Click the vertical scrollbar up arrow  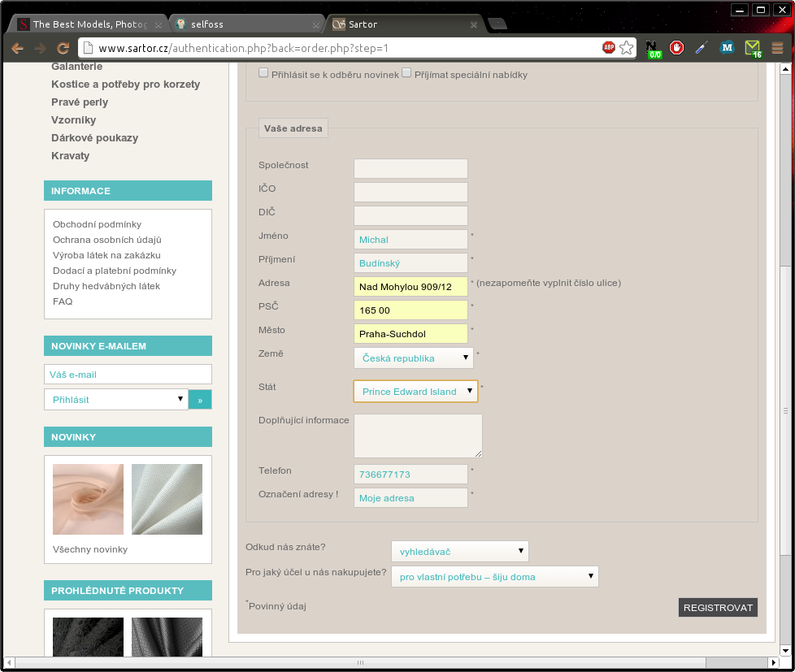(x=785, y=69)
